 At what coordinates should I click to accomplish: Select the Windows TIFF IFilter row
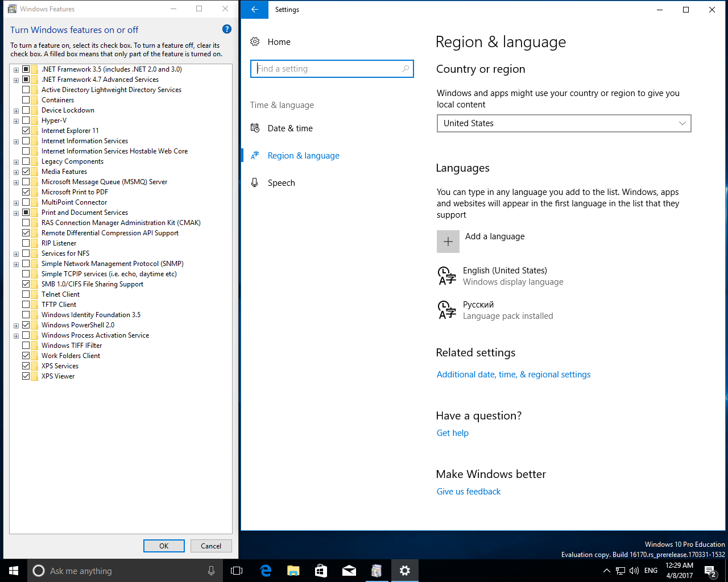click(72, 346)
